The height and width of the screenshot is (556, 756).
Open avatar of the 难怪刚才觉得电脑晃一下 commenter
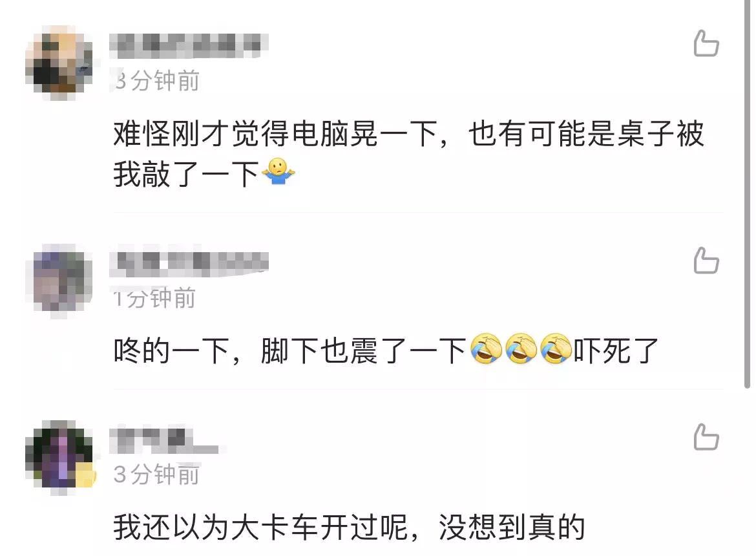(59, 63)
